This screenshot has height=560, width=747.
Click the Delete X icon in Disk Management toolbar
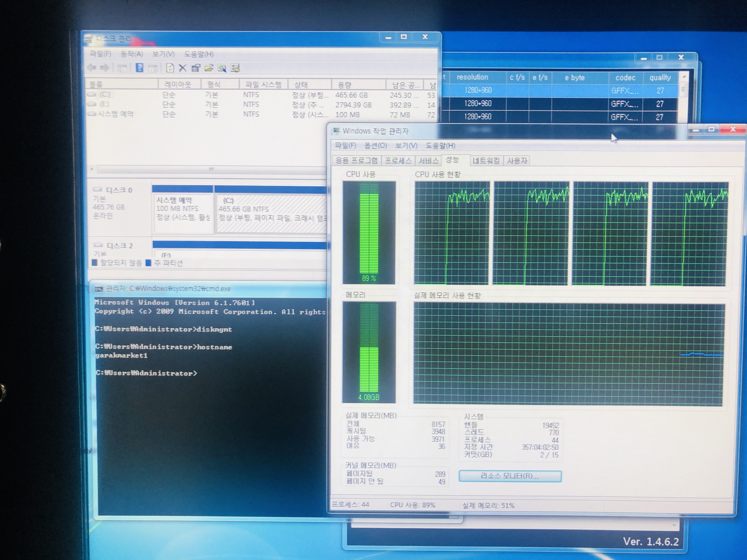pos(182,68)
